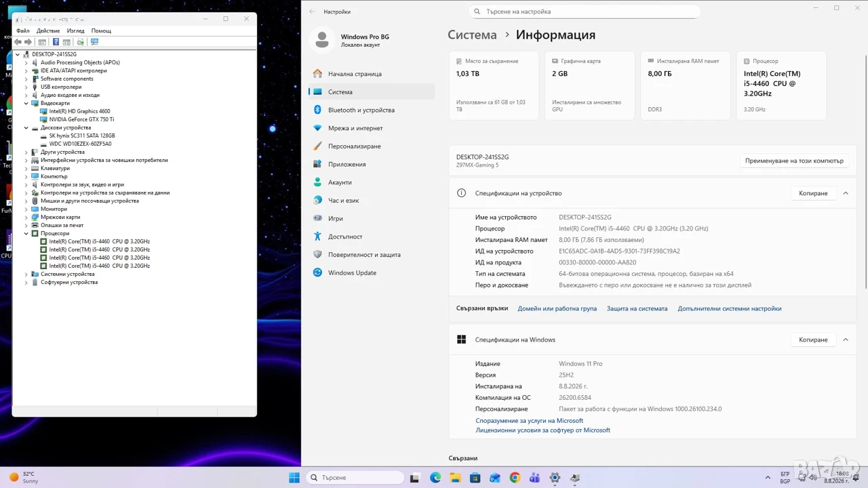Expand the Клавиатури node
Image resolution: width=868 pixels, height=488 pixels.
(26, 168)
